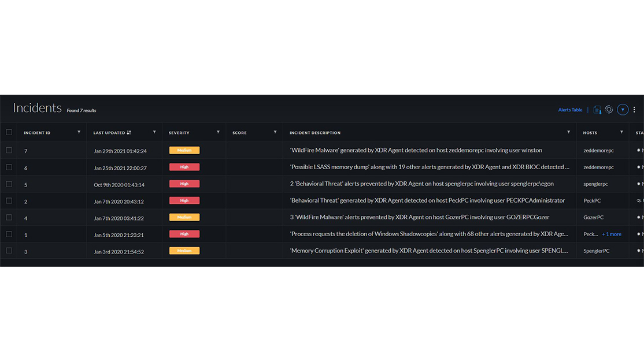
Task: Show the '+1 more' hosts link
Action: [x=612, y=234]
